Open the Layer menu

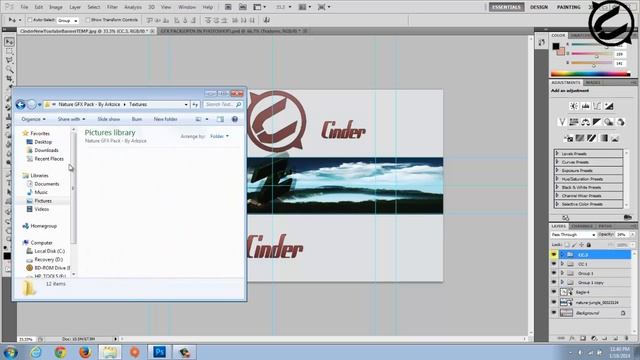[75, 7]
